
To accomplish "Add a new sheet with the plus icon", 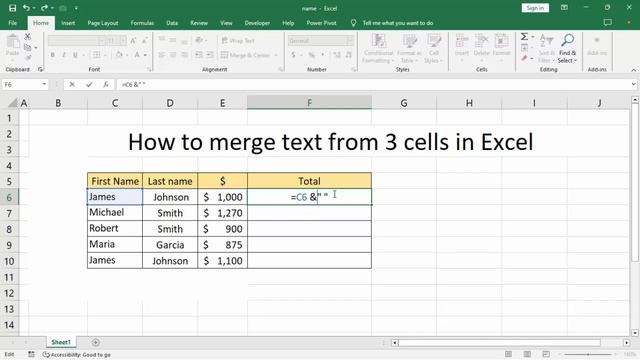I will pyautogui.click(x=95, y=342).
